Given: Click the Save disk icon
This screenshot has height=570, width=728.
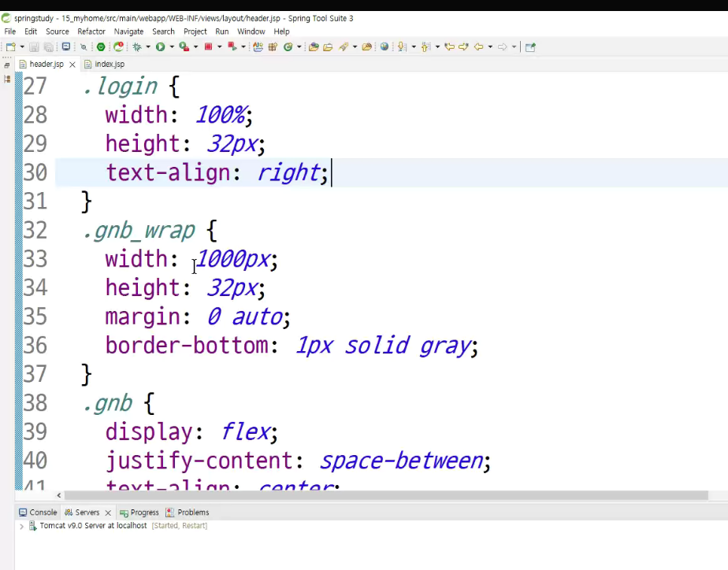Looking at the screenshot, I should [x=34, y=46].
